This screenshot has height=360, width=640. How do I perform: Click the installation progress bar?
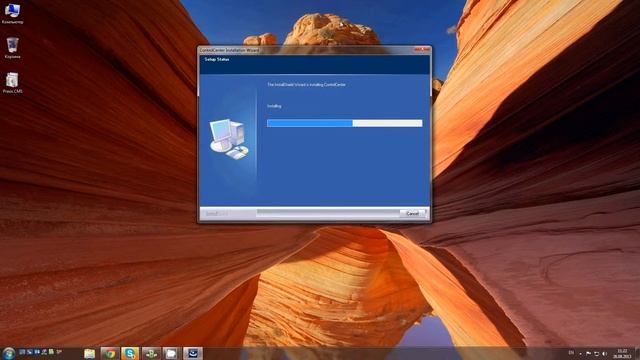tap(344, 123)
